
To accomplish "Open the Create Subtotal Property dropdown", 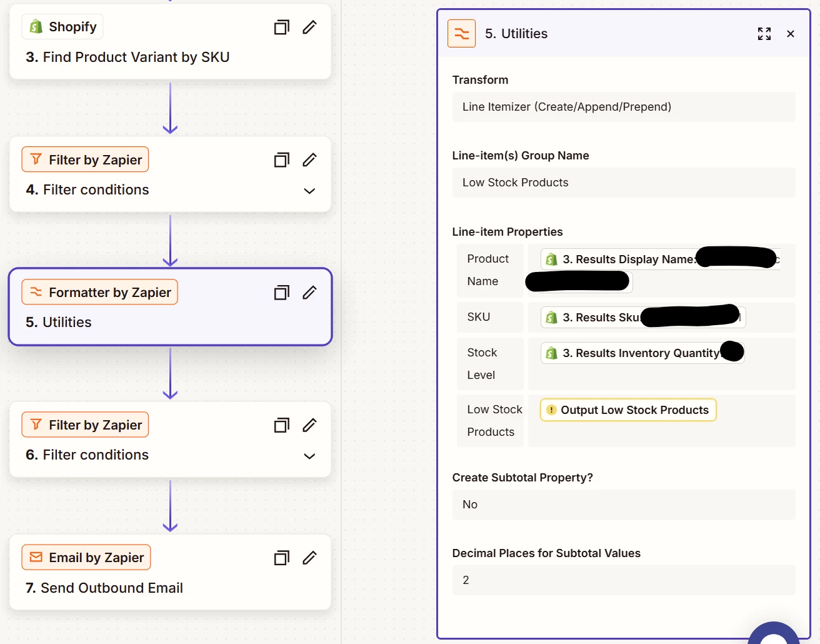I will click(x=624, y=505).
